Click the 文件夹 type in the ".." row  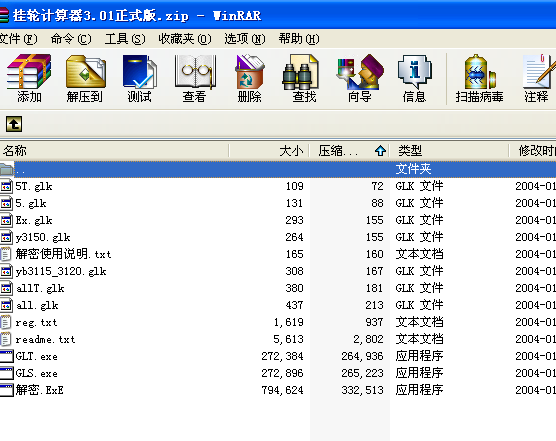pyautogui.click(x=413, y=169)
